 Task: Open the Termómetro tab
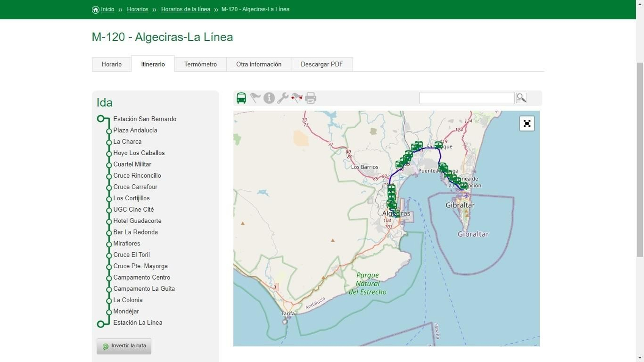click(200, 64)
